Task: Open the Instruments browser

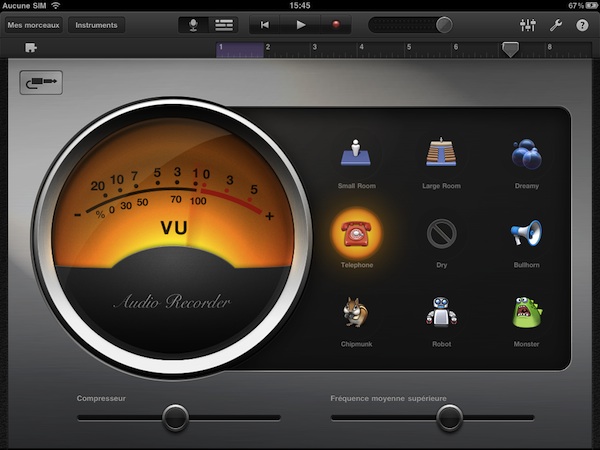Action: coord(96,25)
